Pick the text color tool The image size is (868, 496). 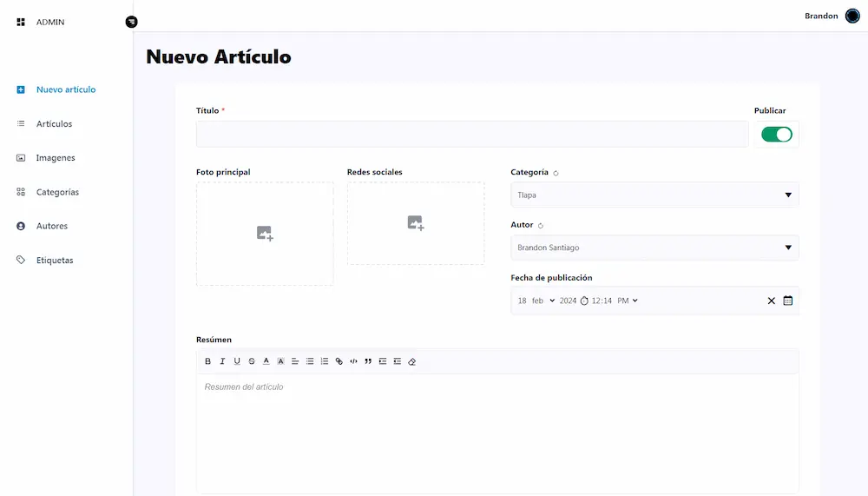point(266,361)
